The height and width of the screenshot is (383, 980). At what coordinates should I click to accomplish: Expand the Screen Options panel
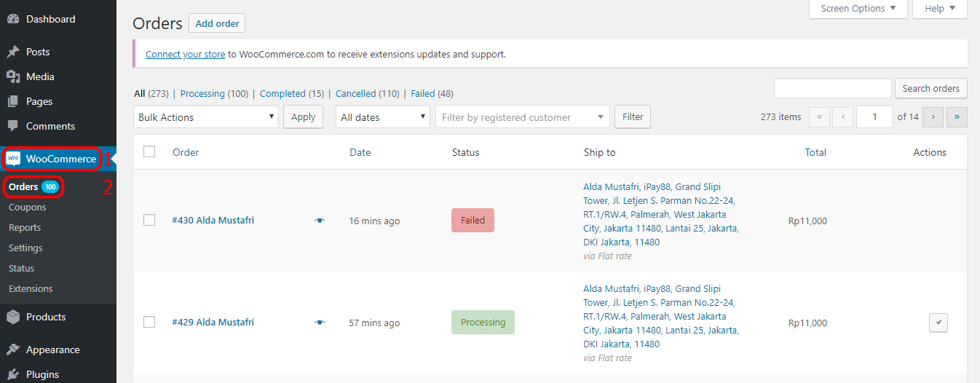click(x=858, y=9)
